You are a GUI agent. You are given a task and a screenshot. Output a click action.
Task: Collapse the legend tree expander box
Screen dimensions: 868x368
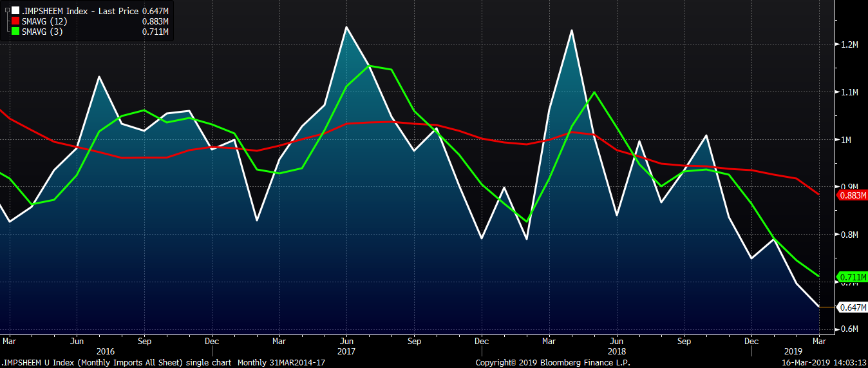(x=7, y=11)
